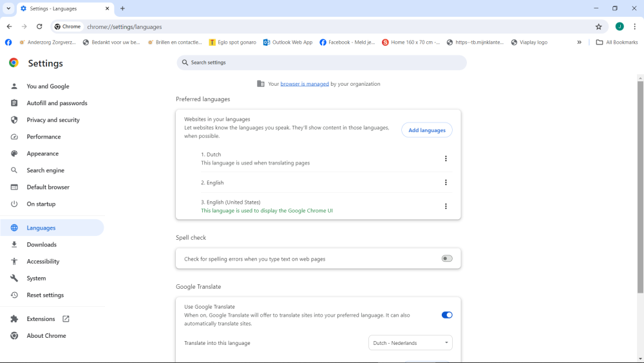Click the Add languages button

pyautogui.click(x=427, y=130)
